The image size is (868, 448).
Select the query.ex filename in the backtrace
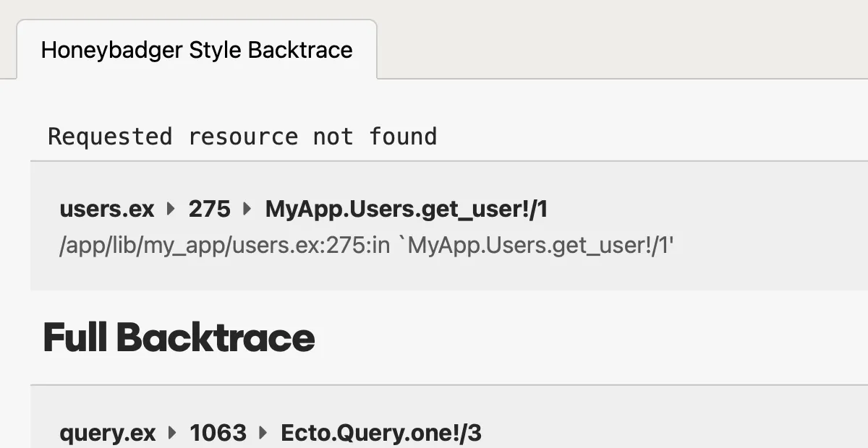[x=107, y=433]
